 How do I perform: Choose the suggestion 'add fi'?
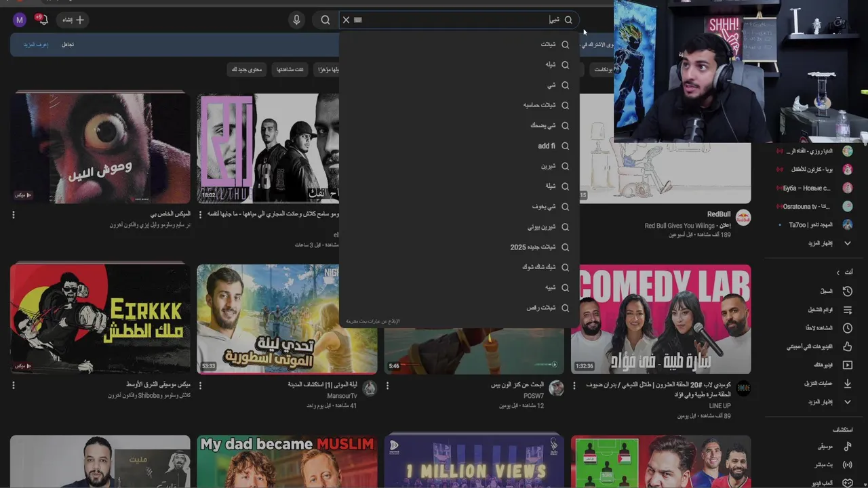coord(459,146)
